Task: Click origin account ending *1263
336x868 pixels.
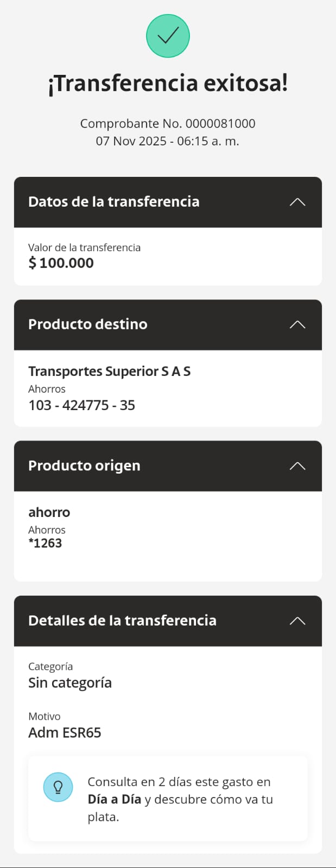Action: pos(46,543)
